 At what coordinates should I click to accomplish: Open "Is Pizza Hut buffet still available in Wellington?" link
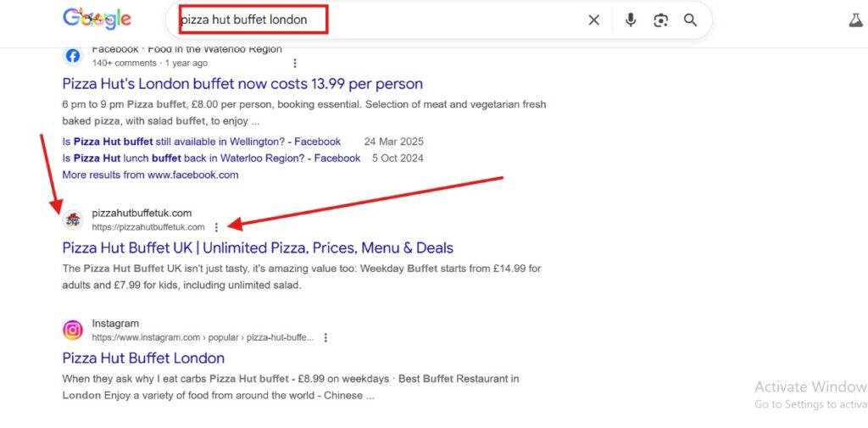point(202,142)
